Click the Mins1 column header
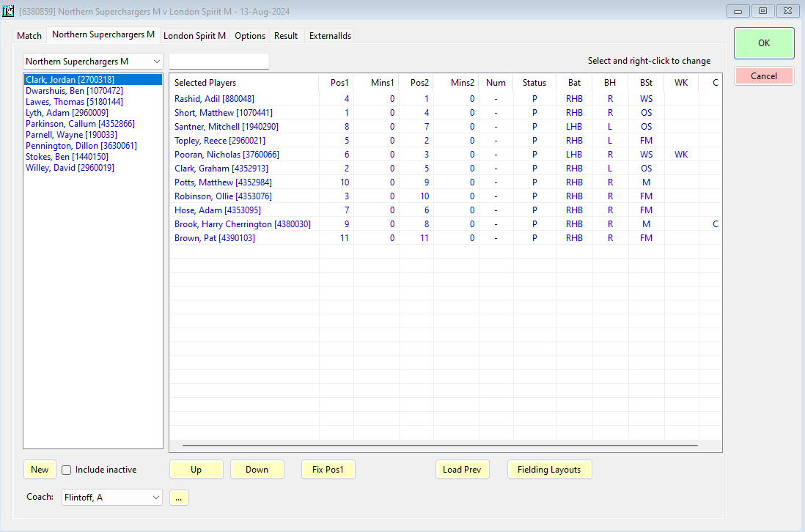The height and width of the screenshot is (532, 805). click(x=376, y=83)
